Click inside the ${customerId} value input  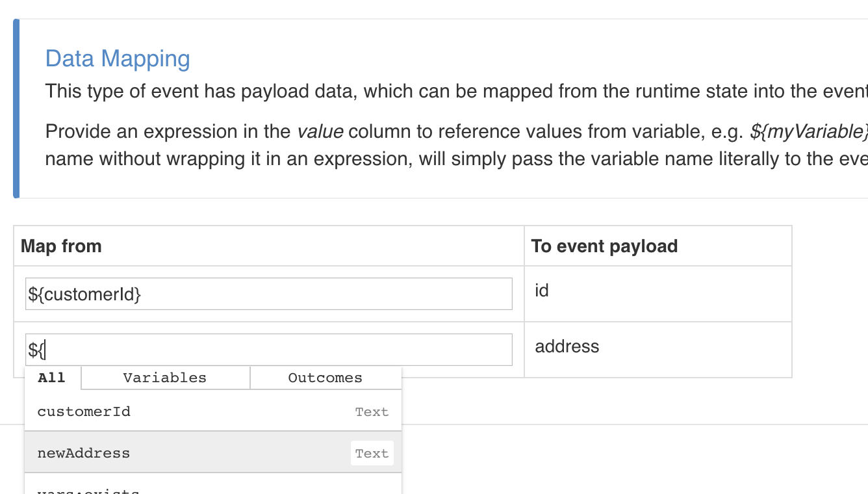point(268,293)
